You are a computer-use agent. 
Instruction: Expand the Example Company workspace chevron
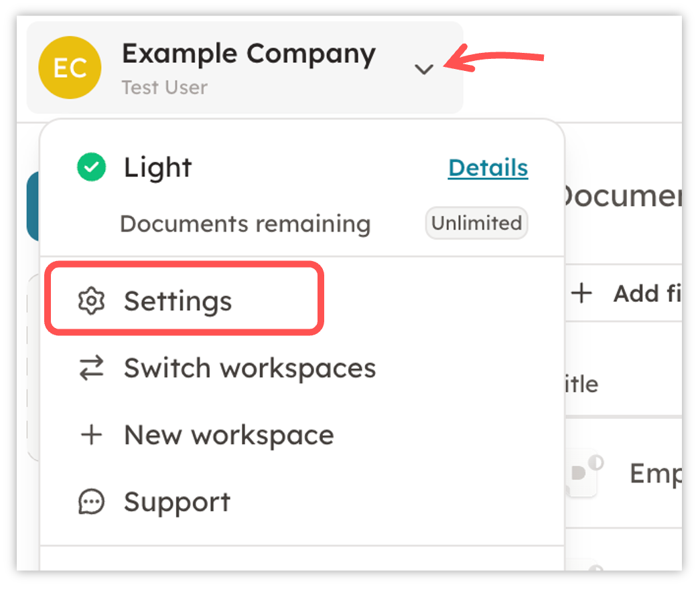(x=423, y=69)
